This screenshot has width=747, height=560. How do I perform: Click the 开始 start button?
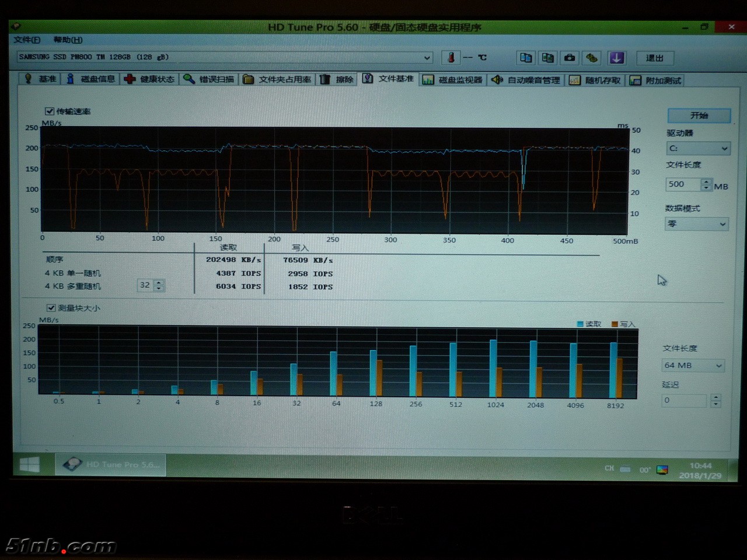pos(699,116)
